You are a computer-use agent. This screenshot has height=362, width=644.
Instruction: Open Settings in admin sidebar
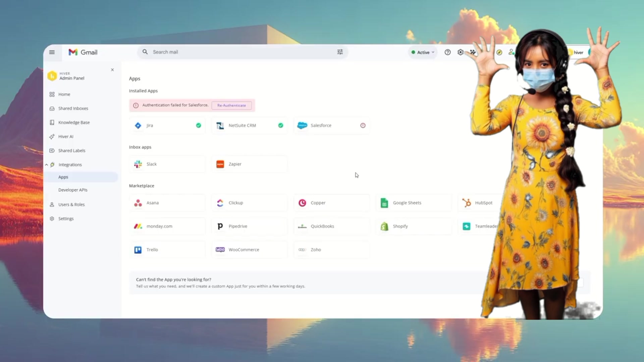(66, 219)
